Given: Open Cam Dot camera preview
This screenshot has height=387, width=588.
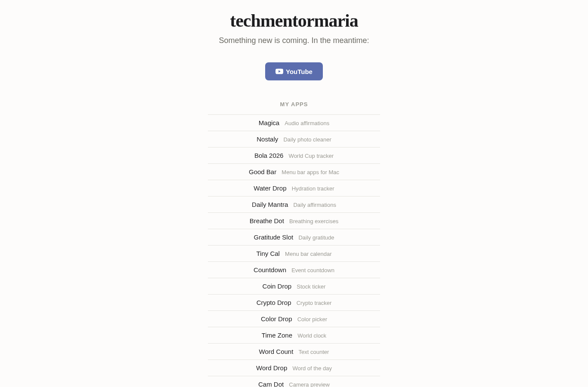Looking at the screenshot, I should click(x=294, y=382).
